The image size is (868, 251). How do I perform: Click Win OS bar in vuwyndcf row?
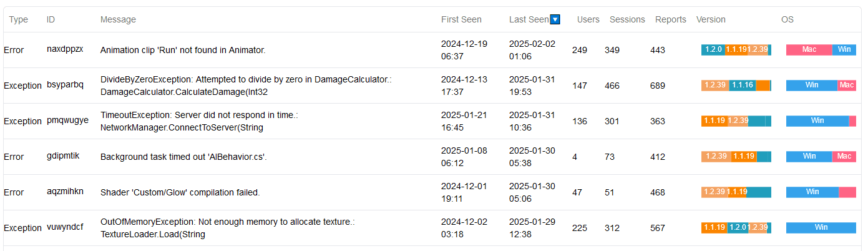coord(821,228)
